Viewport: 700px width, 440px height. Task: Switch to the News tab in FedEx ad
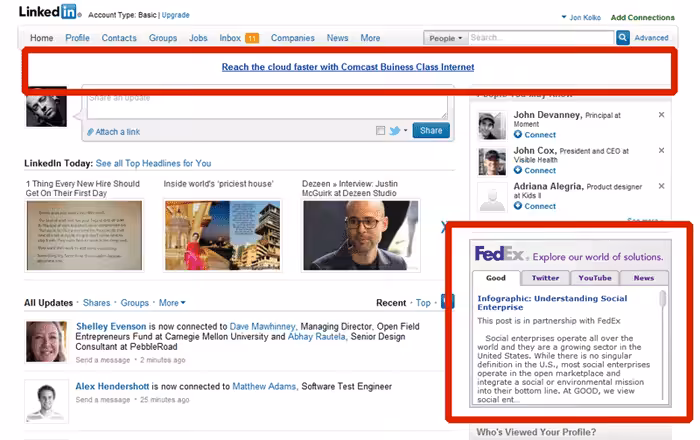click(x=644, y=278)
